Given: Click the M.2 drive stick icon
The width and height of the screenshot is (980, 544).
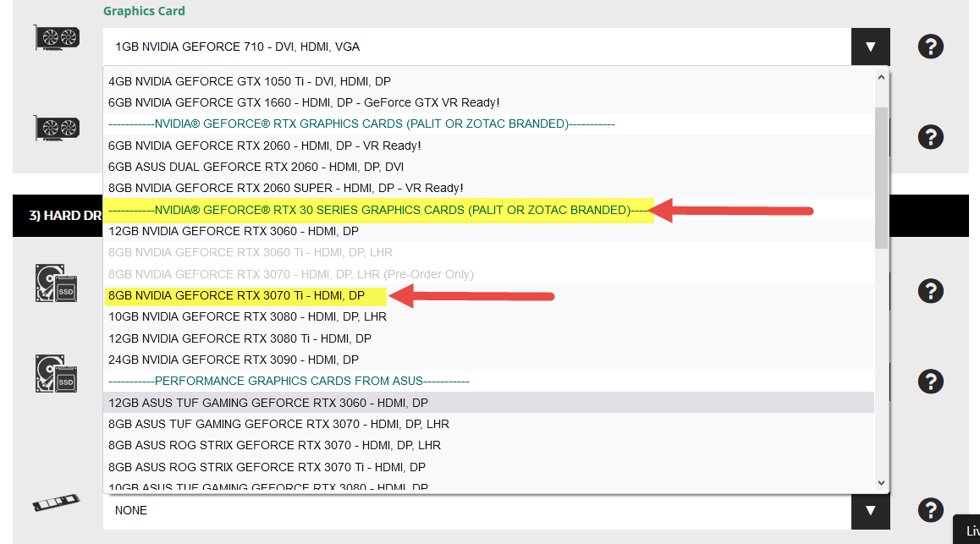Looking at the screenshot, I should click(x=56, y=503).
